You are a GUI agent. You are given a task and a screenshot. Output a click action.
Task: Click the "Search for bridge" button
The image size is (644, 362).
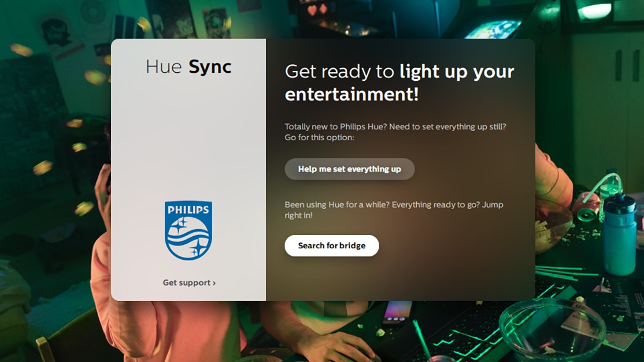[332, 245]
